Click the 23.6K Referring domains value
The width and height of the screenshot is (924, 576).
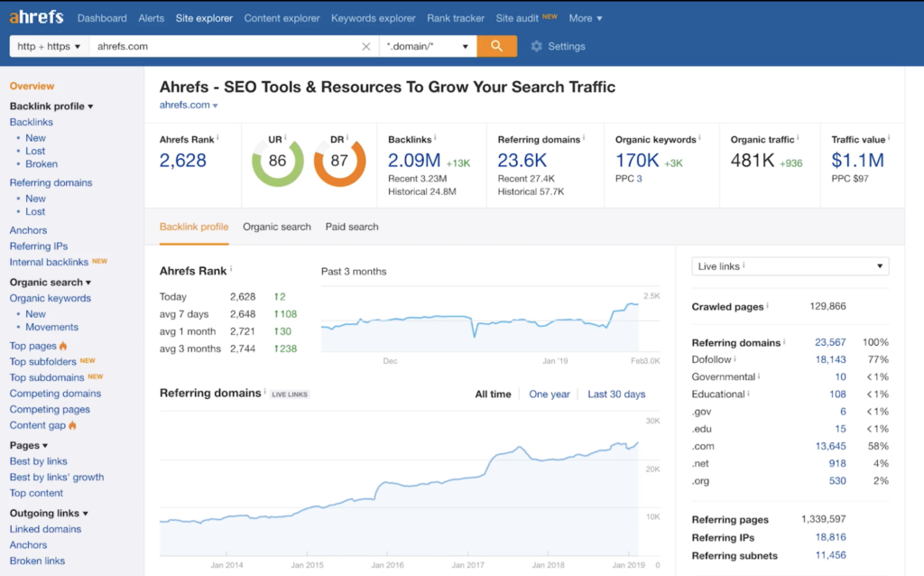click(x=522, y=161)
